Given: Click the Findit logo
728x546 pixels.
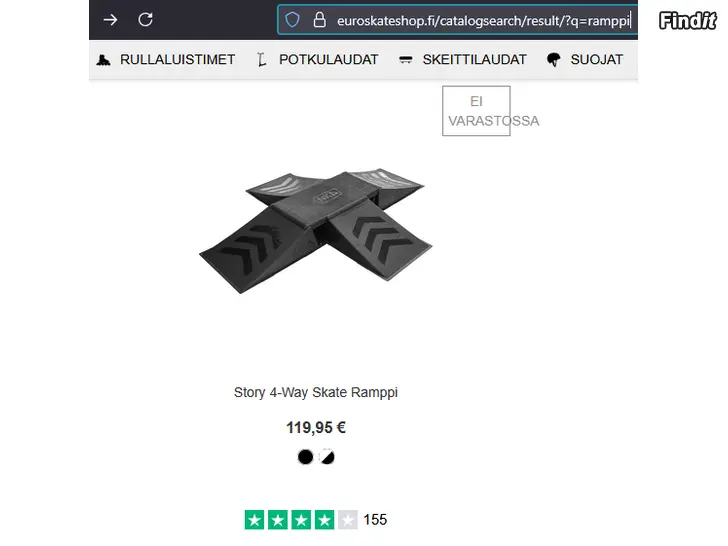Looking at the screenshot, I should click(x=688, y=20).
